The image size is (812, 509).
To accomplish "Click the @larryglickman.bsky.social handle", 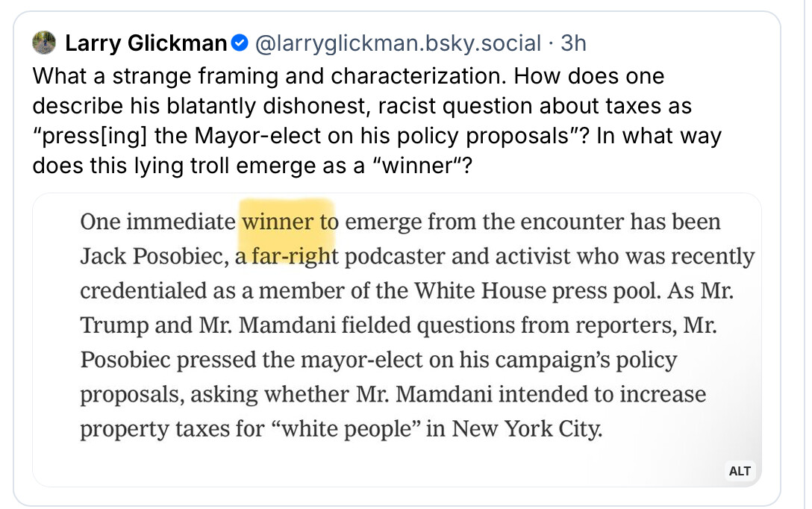I will [x=398, y=43].
